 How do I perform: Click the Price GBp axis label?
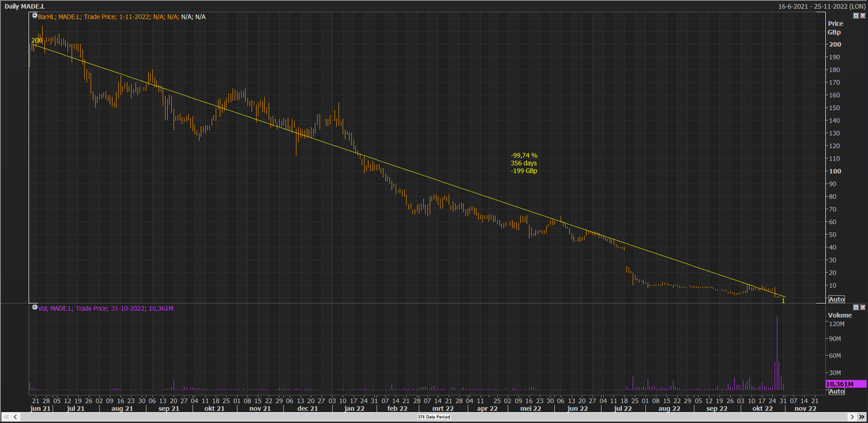(835, 28)
